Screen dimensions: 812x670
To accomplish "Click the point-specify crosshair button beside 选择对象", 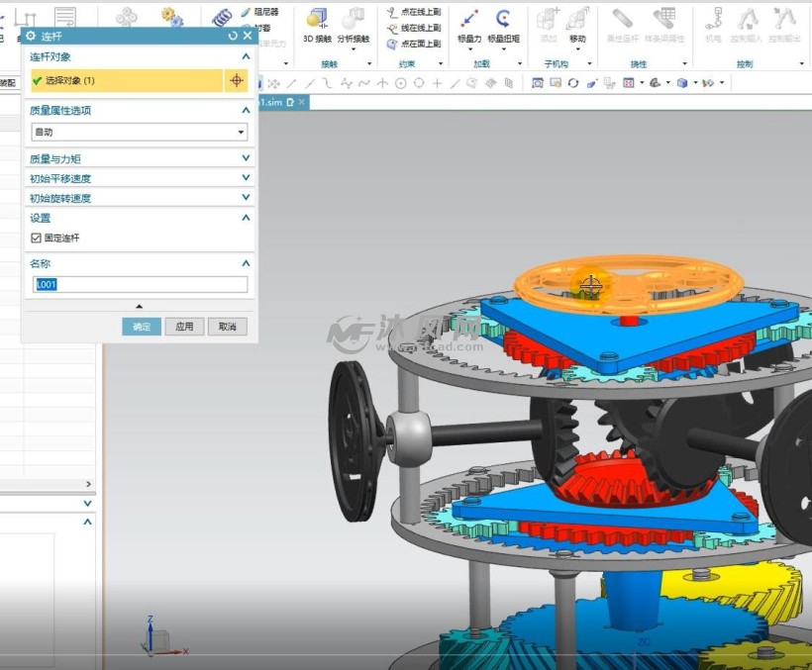I will point(236,81).
